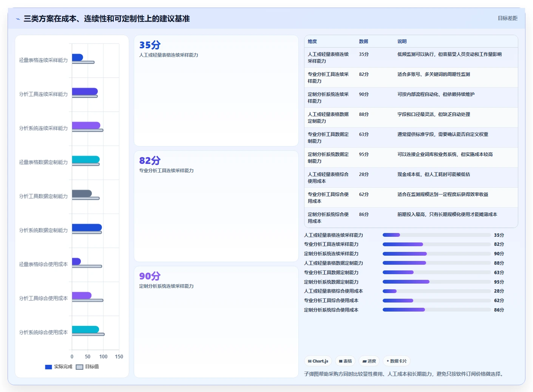Click the 35分 progress bar for 人工或轻量表格连续采样能力
Screen dimensions: 533x392
437,235
